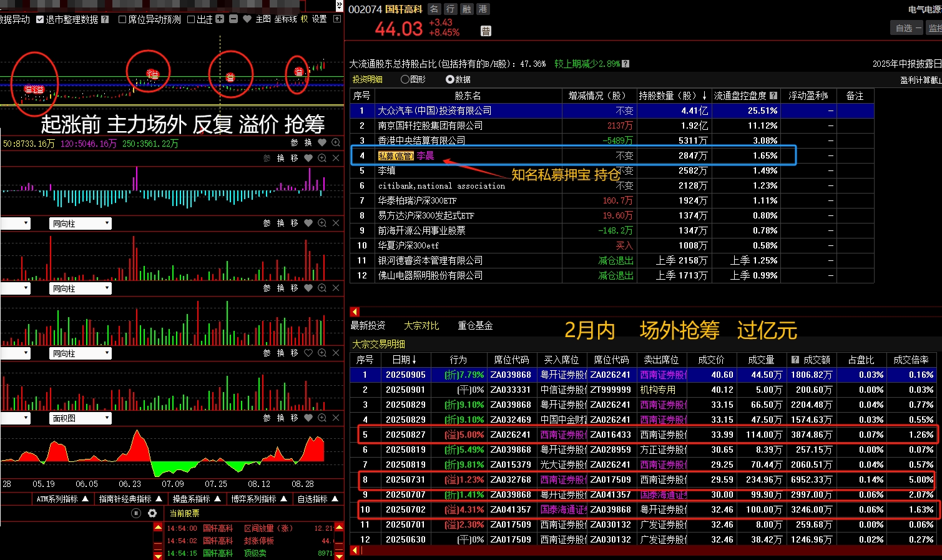
Task: Click the red left-arrow above 最新投资
Action: point(355,312)
